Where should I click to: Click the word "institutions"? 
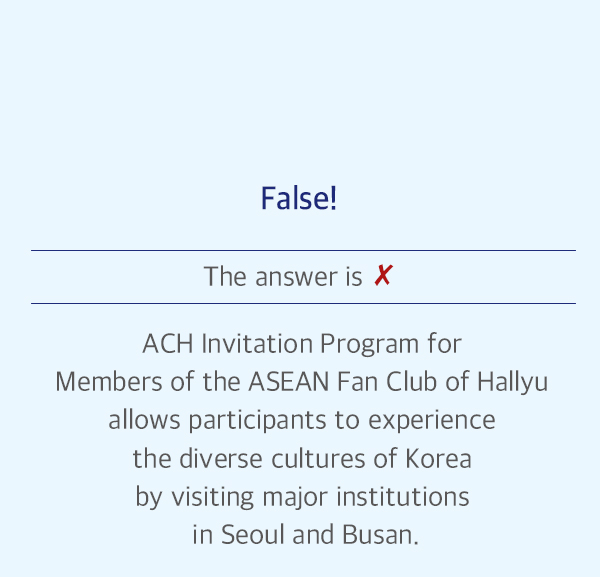(403, 497)
